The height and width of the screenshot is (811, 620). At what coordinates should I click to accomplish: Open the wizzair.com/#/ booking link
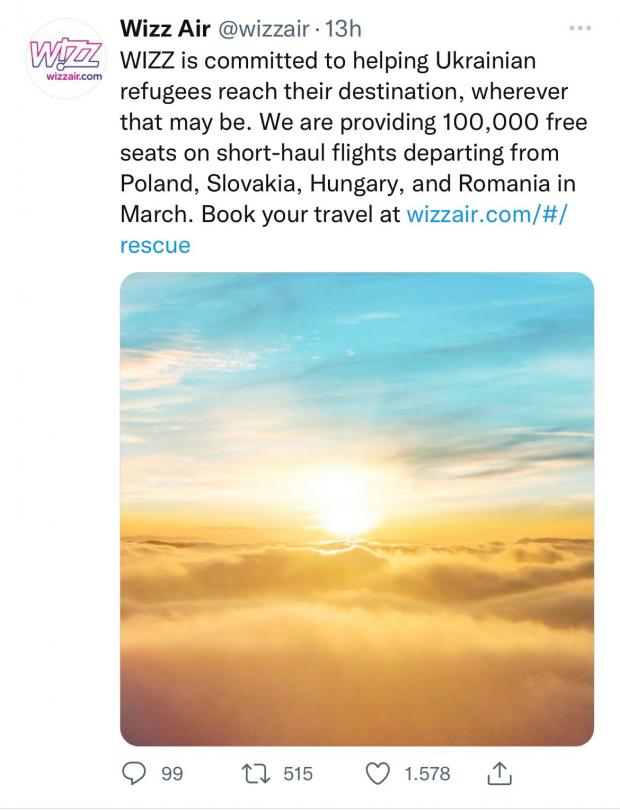click(x=481, y=214)
